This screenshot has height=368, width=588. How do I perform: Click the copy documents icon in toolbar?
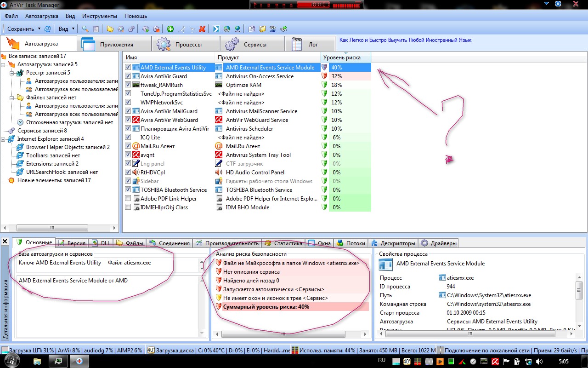pos(252,29)
